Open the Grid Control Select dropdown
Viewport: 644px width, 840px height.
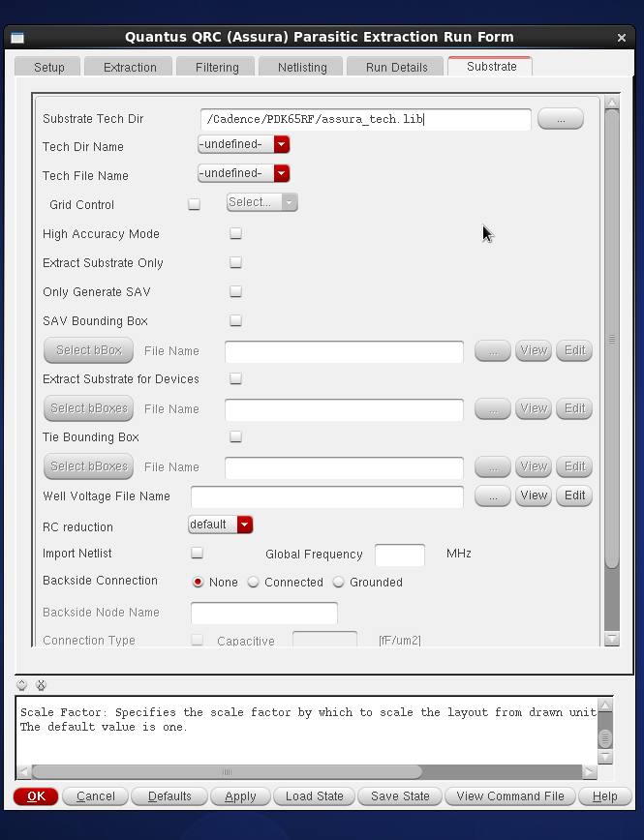262,202
